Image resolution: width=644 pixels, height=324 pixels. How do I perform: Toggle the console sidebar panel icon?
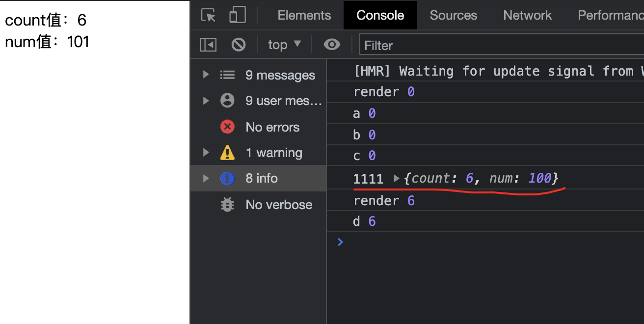208,45
